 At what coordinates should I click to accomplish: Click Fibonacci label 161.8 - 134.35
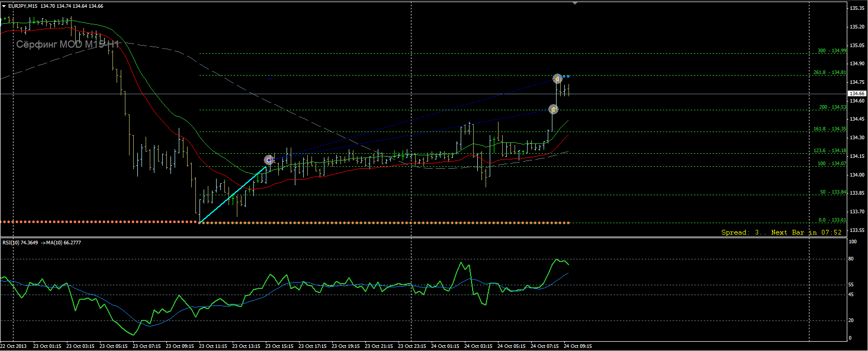click(830, 129)
